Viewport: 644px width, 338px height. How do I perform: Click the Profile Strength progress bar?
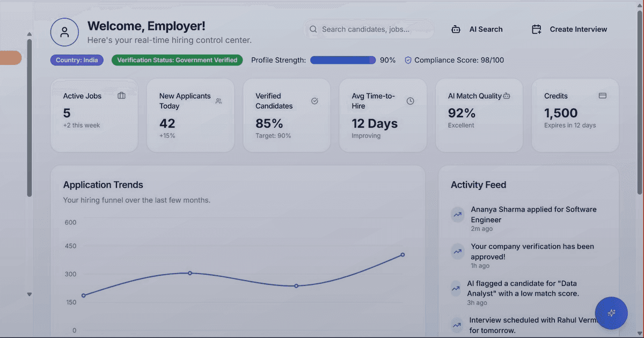[343, 60]
